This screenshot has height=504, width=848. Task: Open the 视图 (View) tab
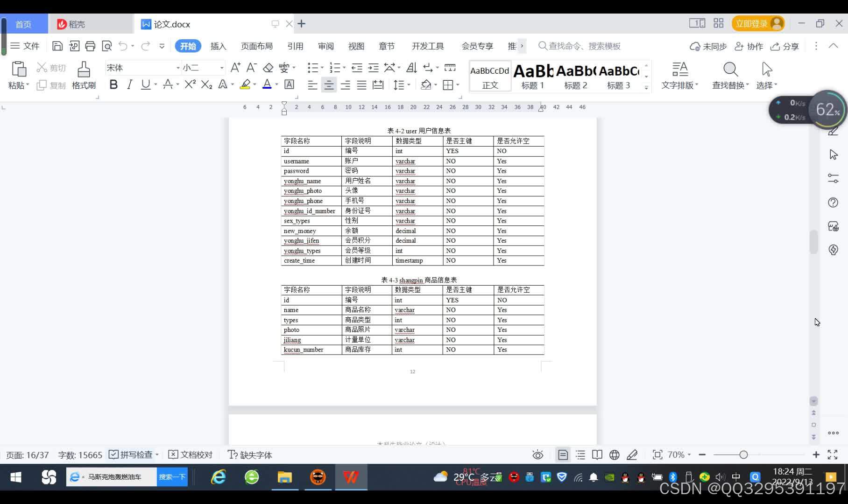356,46
